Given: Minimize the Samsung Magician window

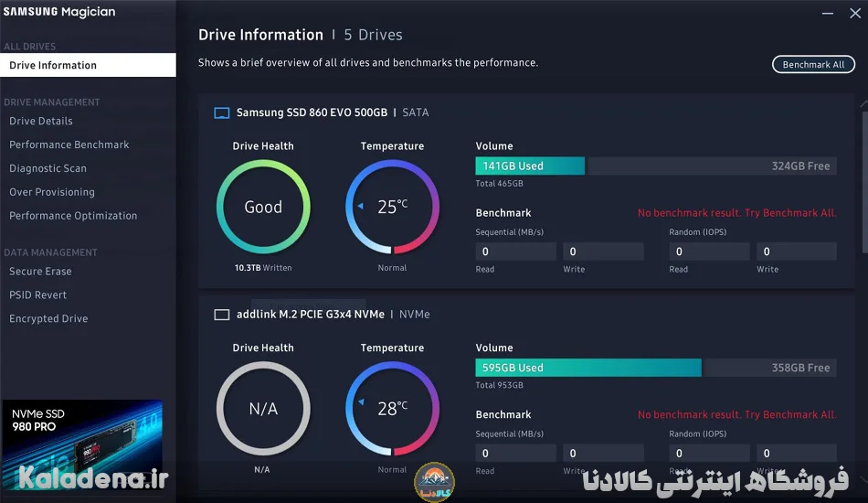Looking at the screenshot, I should point(828,14).
